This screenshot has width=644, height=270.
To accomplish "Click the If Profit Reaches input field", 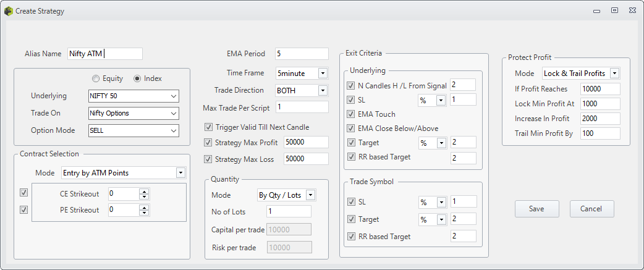I will point(600,89).
